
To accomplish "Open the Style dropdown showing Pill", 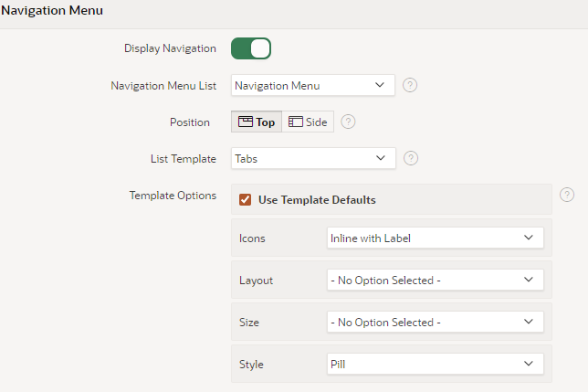I will [435, 364].
